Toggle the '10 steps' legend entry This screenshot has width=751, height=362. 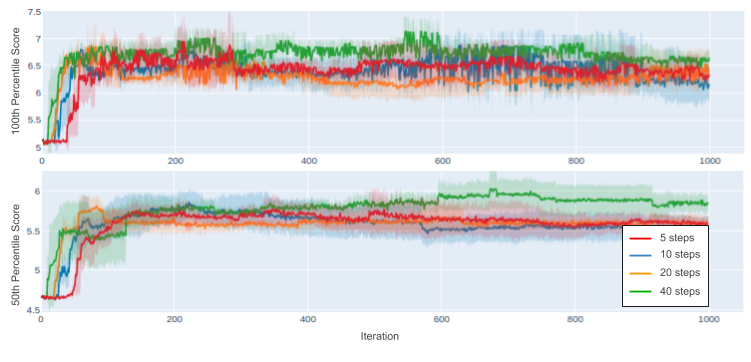(x=665, y=255)
